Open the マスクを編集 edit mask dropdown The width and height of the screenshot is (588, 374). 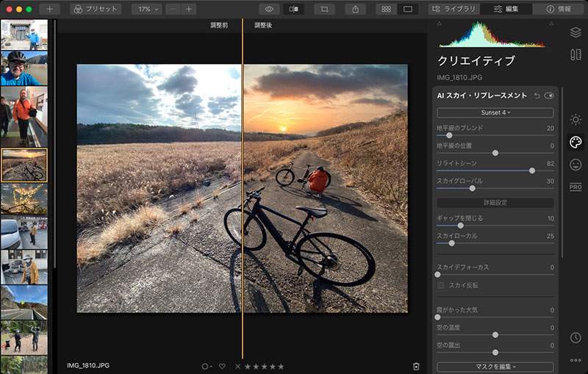[x=495, y=367]
